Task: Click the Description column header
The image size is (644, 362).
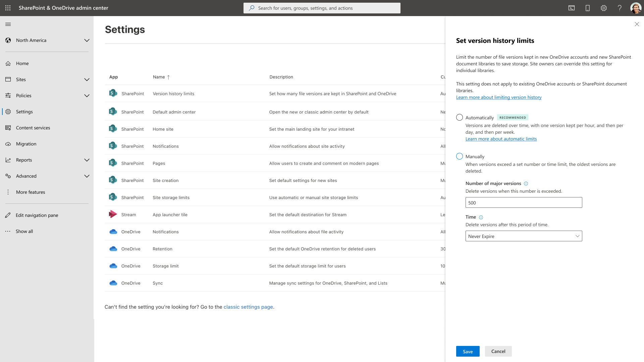Action: click(281, 77)
